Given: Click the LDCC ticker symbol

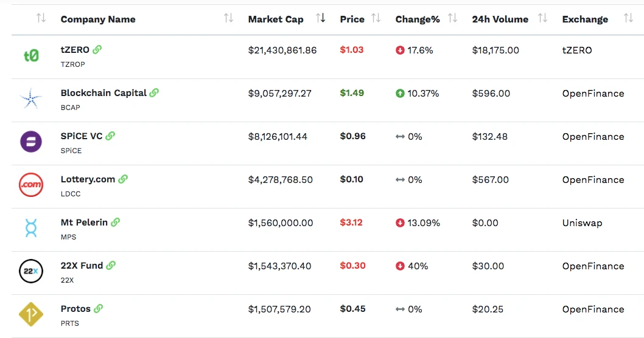Looking at the screenshot, I should (x=71, y=193).
